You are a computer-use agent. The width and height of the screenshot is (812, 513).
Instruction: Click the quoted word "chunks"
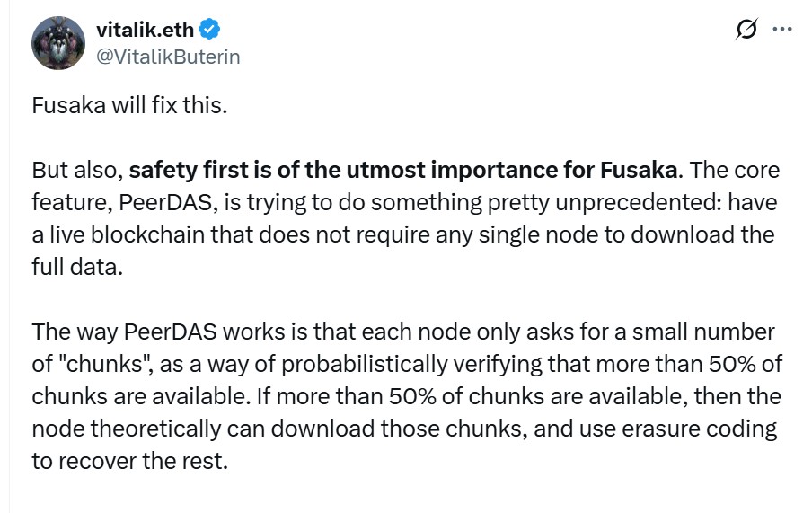pyautogui.click(x=104, y=364)
